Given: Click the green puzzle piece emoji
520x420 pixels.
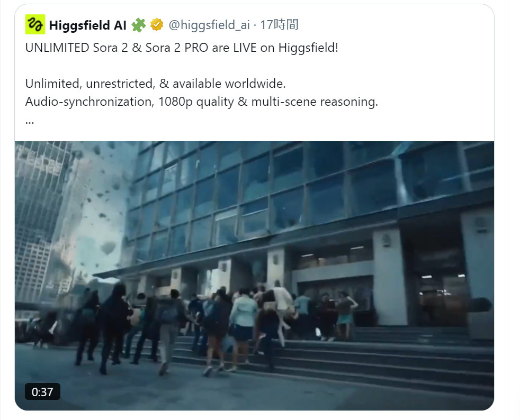Looking at the screenshot, I should (139, 25).
